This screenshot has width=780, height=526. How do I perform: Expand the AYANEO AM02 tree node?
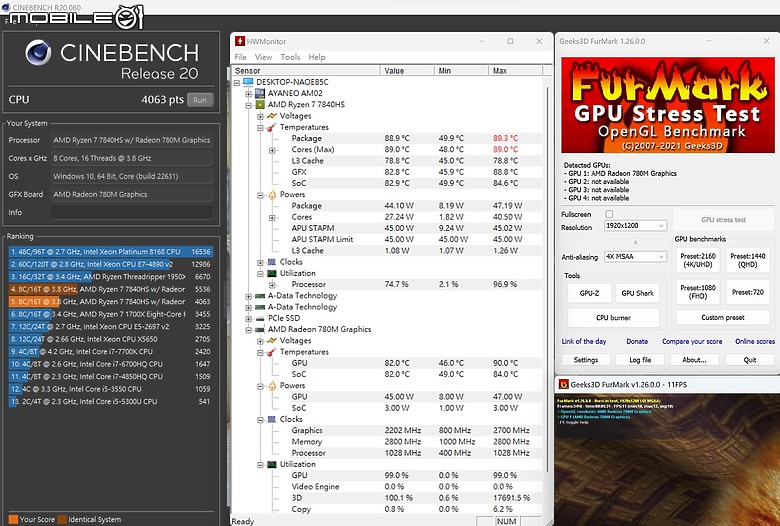[248, 94]
